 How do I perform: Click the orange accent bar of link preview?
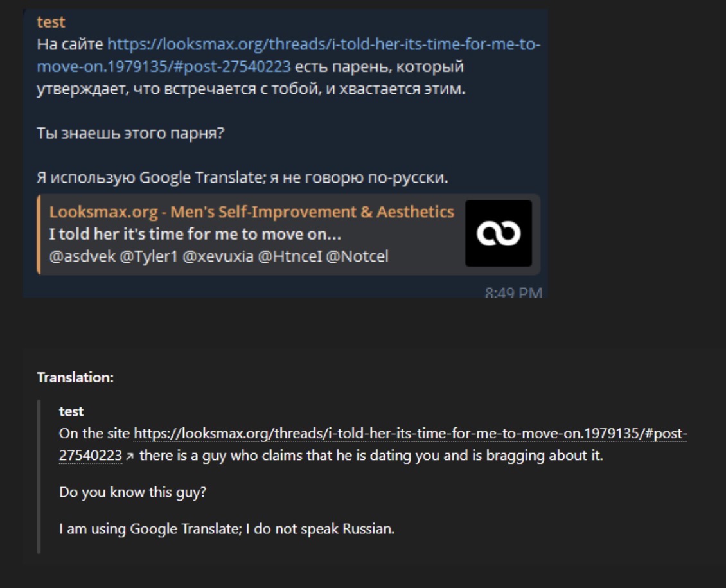tap(39, 235)
